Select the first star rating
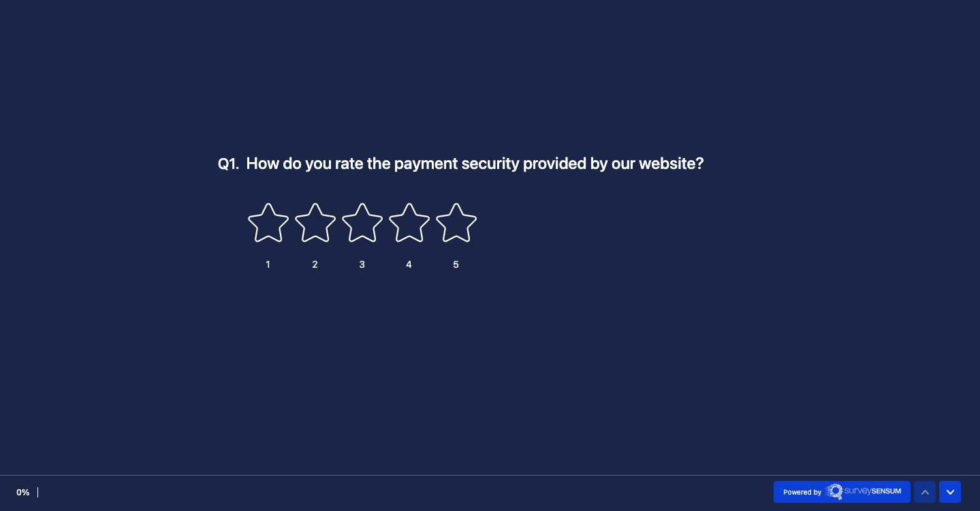 [x=268, y=223]
